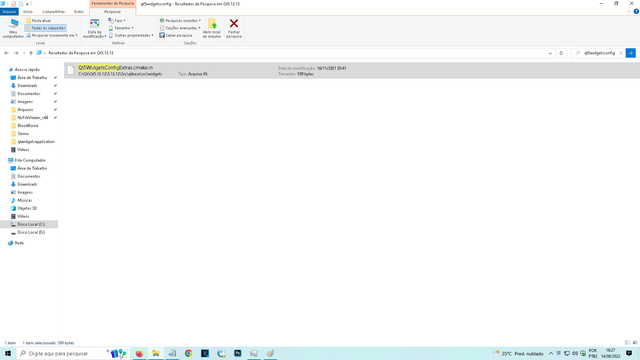Open Arquivo ribbon tab
This screenshot has height=360, width=640.
[x=9, y=12]
